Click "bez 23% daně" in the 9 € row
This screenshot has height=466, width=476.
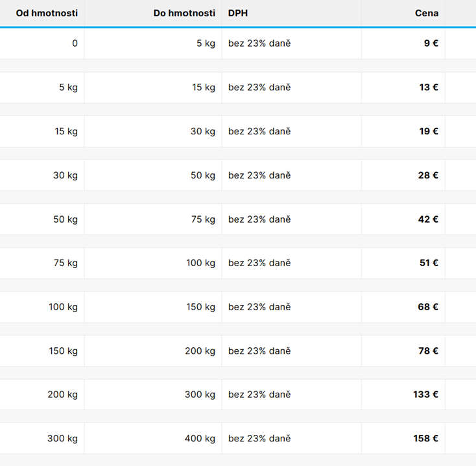(x=259, y=43)
